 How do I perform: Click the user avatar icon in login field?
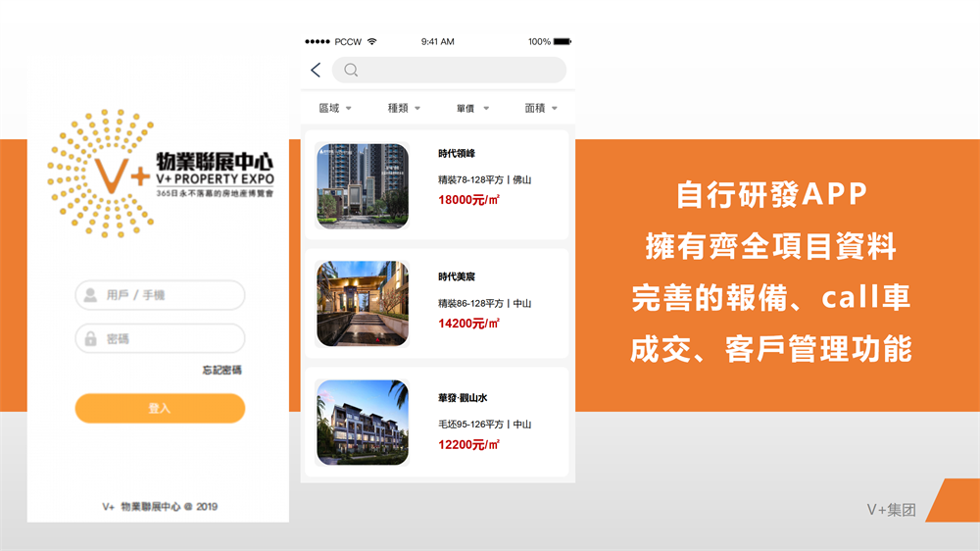coord(91,295)
